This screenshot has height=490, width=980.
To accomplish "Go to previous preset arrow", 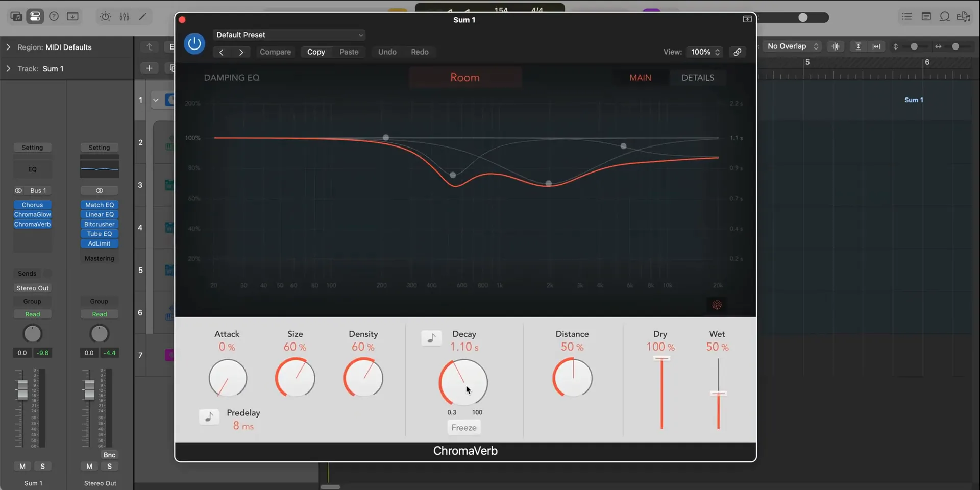I will tap(221, 52).
